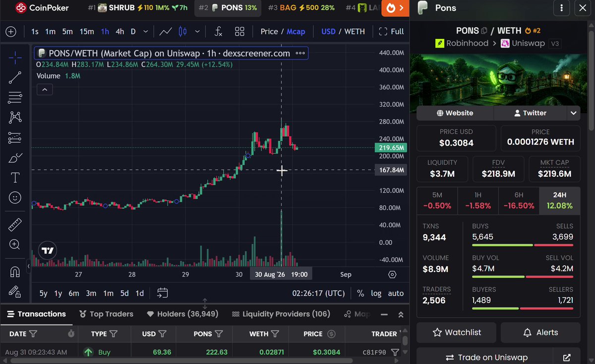The image size is (595, 364).
Task: Toggle log scale on the chart
Action: (x=376, y=293)
